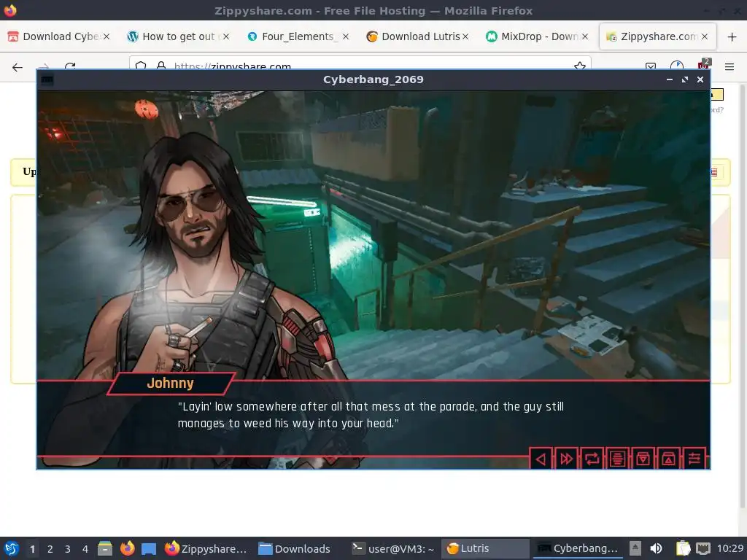Click the uBlock extension icon with badge
This screenshot has width=747, height=560.
(704, 64)
